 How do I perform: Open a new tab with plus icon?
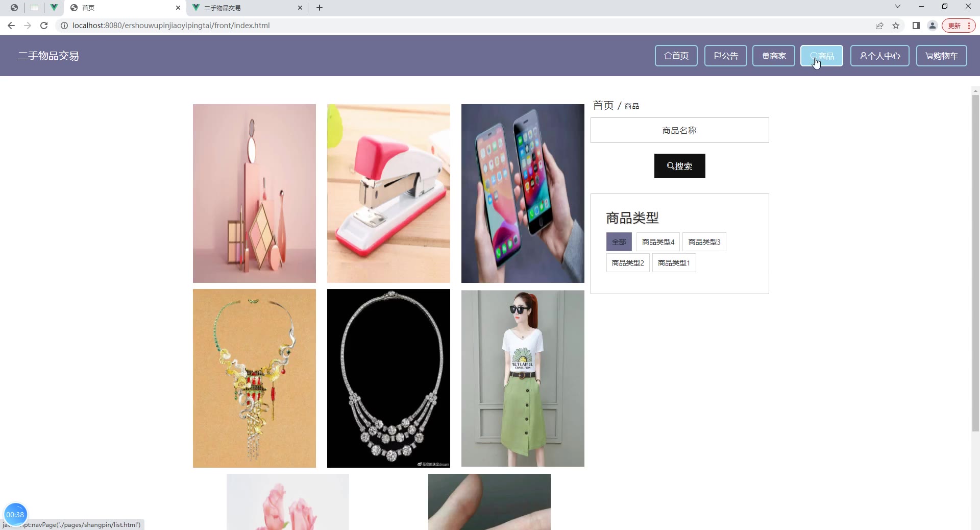(x=320, y=8)
